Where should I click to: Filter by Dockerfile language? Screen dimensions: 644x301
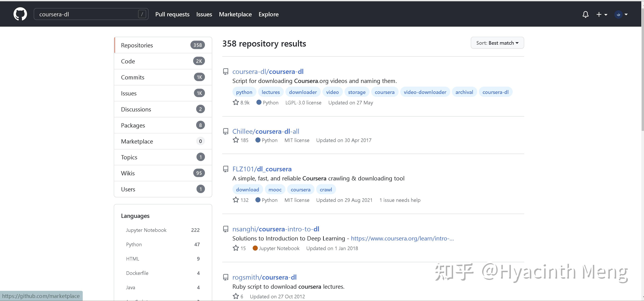163,273
